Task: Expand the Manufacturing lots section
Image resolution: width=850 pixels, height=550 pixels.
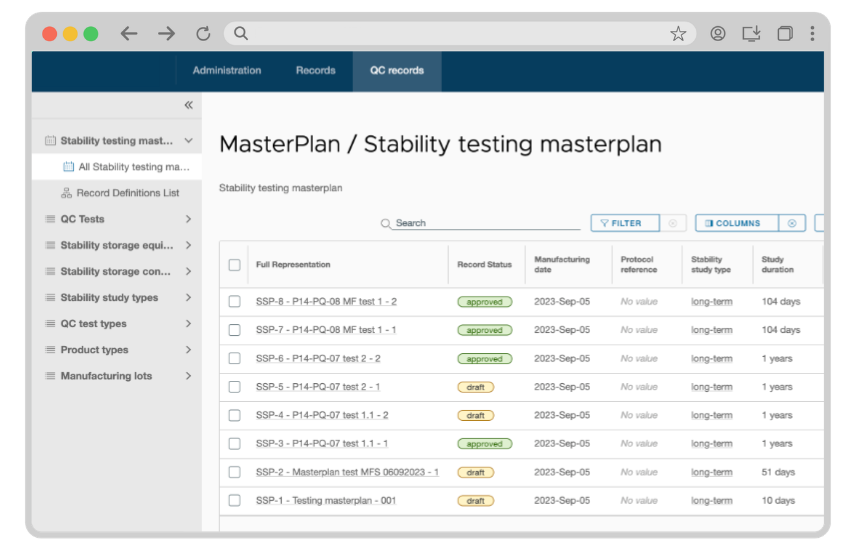Action: tap(188, 376)
